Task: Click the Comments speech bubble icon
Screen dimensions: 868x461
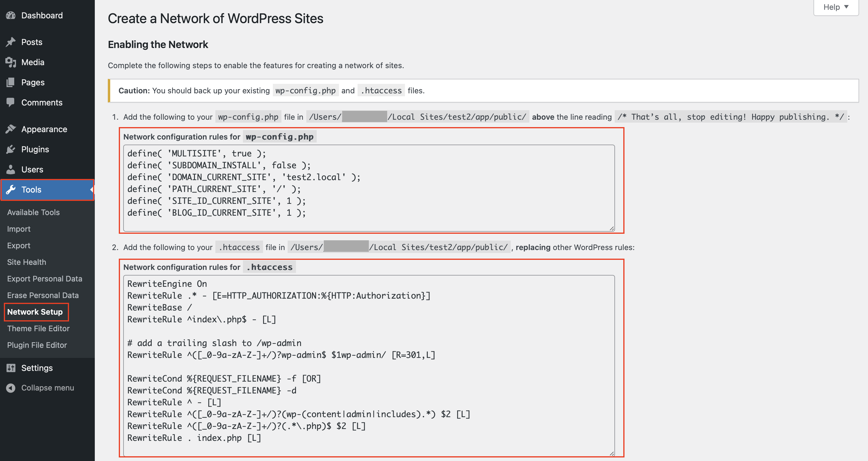Action: coord(11,103)
